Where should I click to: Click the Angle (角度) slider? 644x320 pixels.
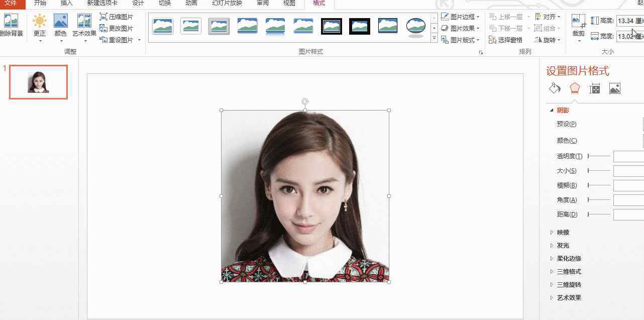(599, 200)
